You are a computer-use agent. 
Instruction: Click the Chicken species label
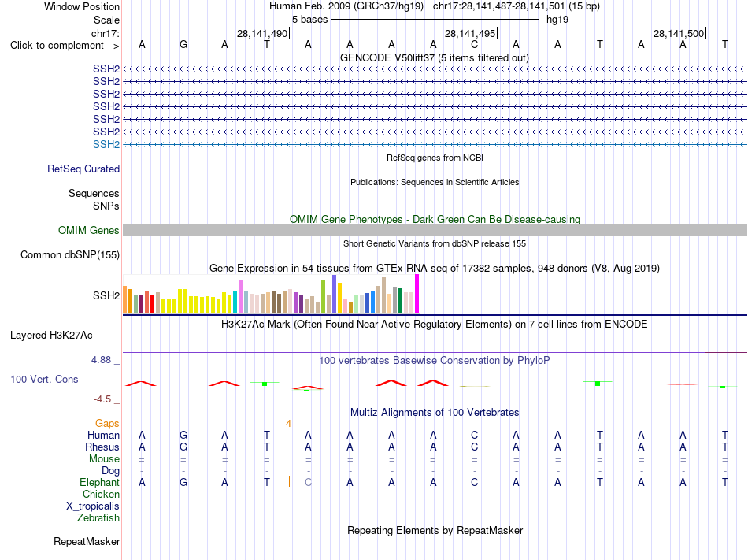101,494
